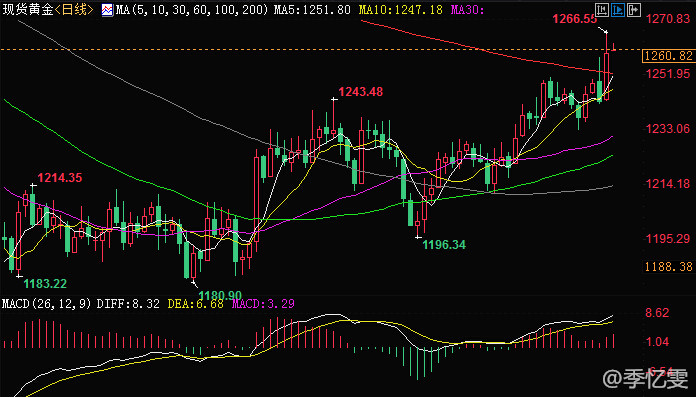This screenshot has width=696, height=397.
Task: Click the 1243.48 peak label
Action: 360,92
